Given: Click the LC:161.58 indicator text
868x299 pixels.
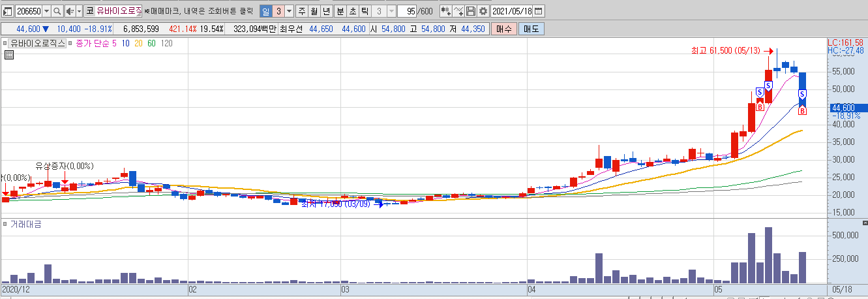Looking at the screenshot, I should 846,42.
